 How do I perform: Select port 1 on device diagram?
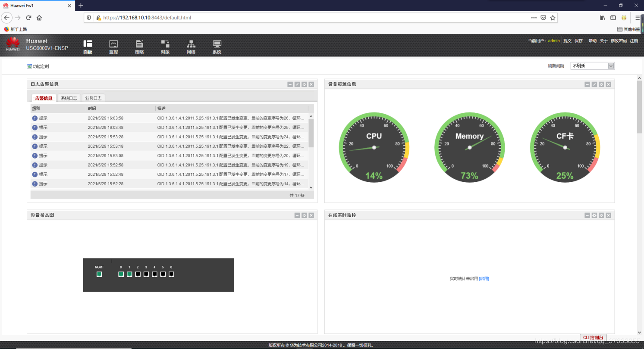point(129,274)
